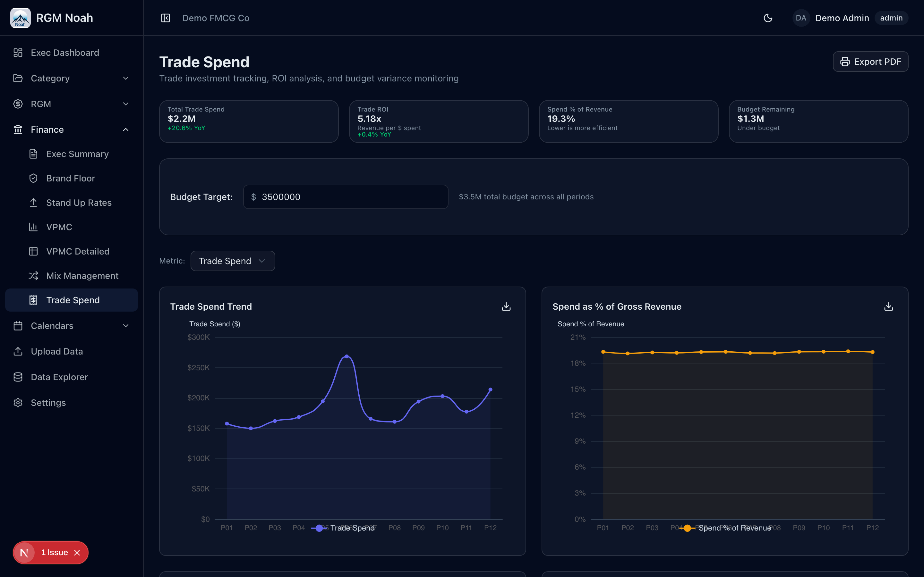Dismiss the 1 Issue notification badge
Viewport: 924px width, 577px height.
coord(77,553)
